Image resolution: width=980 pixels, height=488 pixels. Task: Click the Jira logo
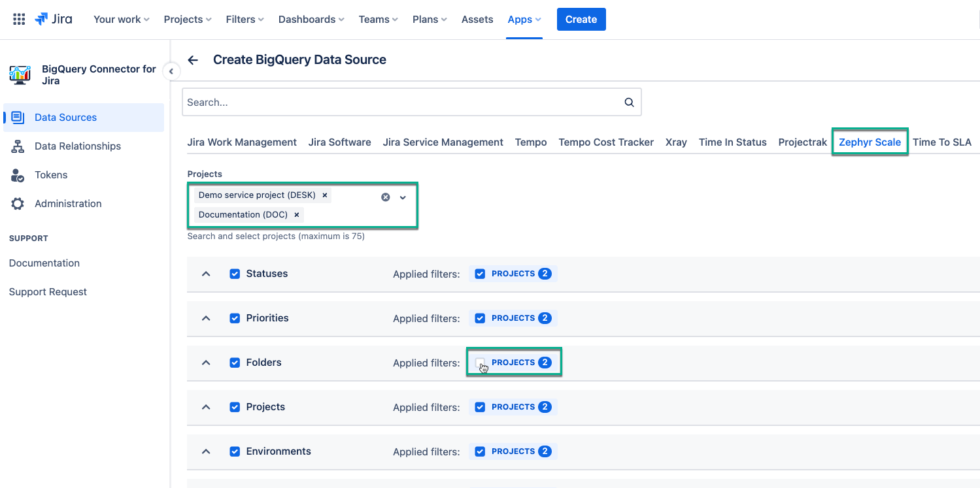coord(54,19)
